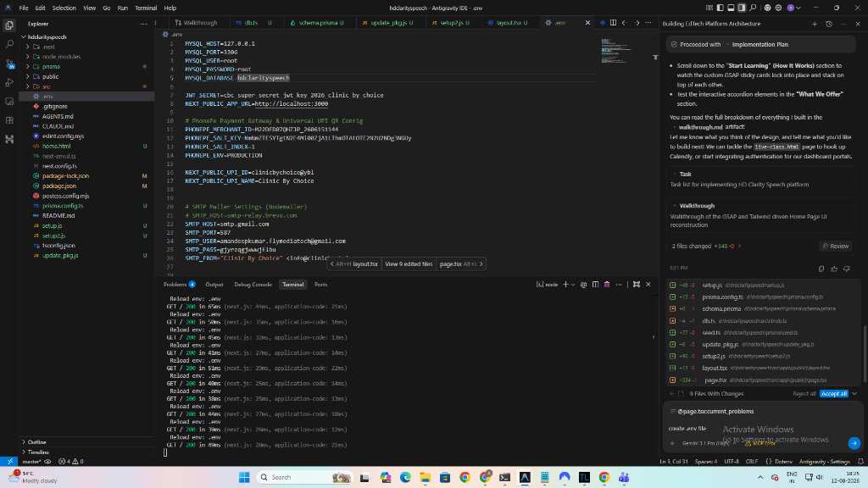This screenshot has height=488, width=868.
Task: Send the chat message with arrow button
Action: [x=854, y=442]
